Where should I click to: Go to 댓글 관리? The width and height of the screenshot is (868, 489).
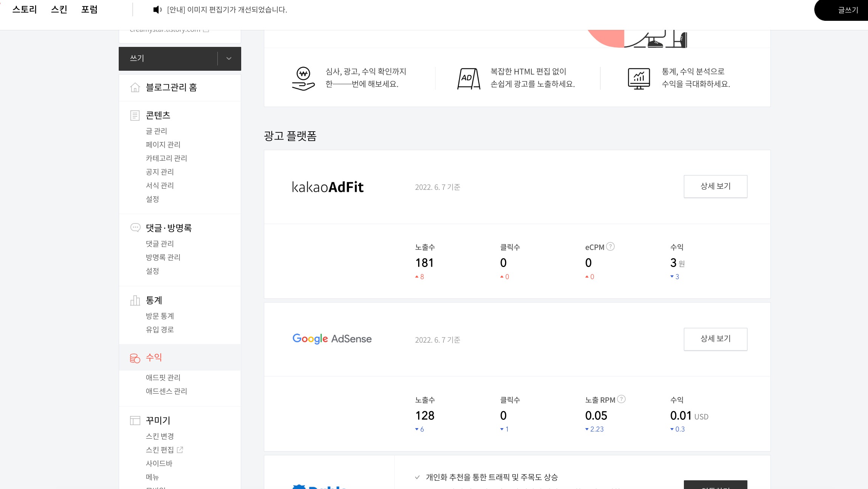pos(160,244)
